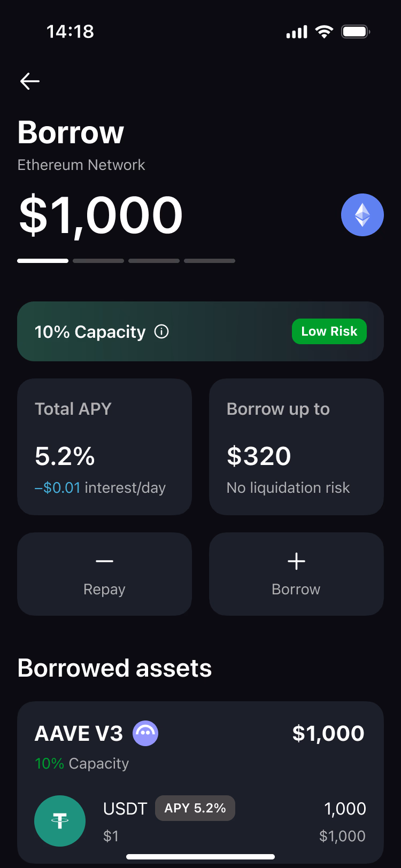Tap the 10% Capacity banner text
Viewport: 401px width, 868px height.
90,332
